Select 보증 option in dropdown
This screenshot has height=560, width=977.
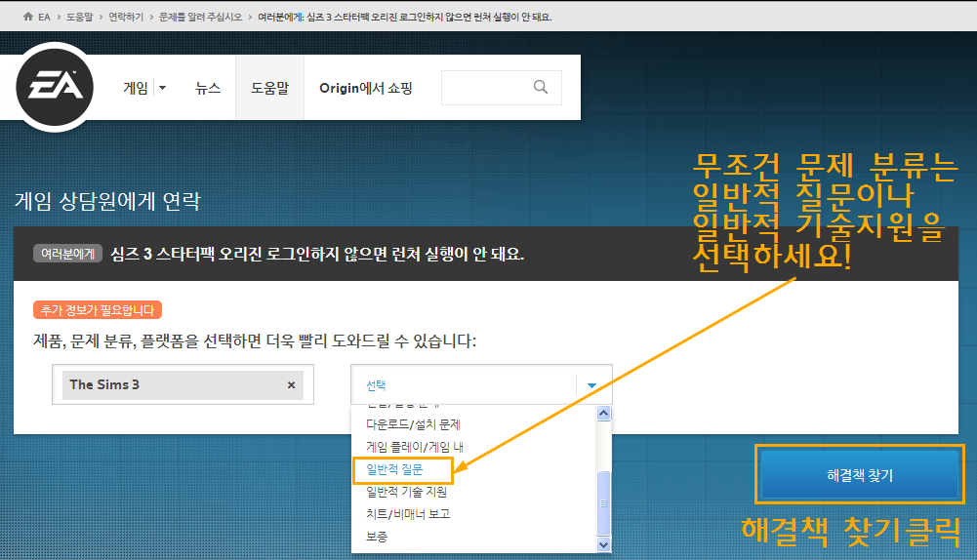377,537
